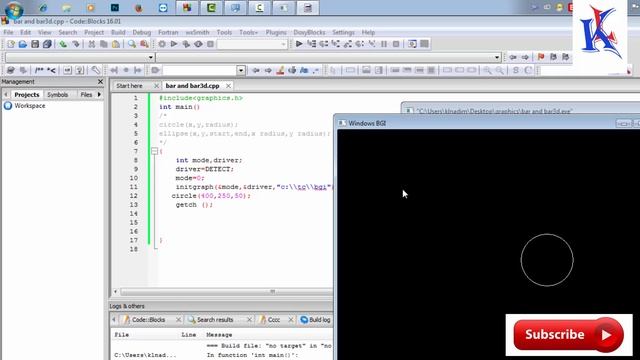Viewport: 640px width, 360px height.
Task: Cut selection with scissors icon
Action: tap(92, 44)
